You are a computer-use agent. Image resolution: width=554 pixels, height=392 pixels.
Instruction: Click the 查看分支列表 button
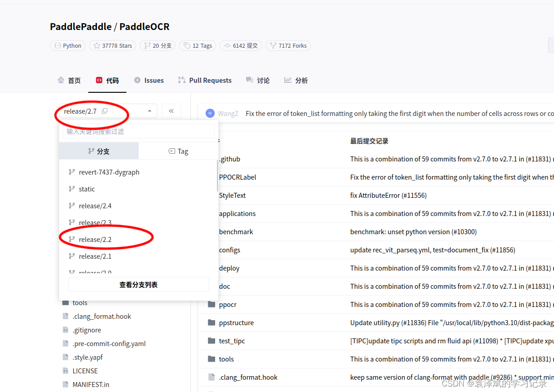tap(138, 284)
